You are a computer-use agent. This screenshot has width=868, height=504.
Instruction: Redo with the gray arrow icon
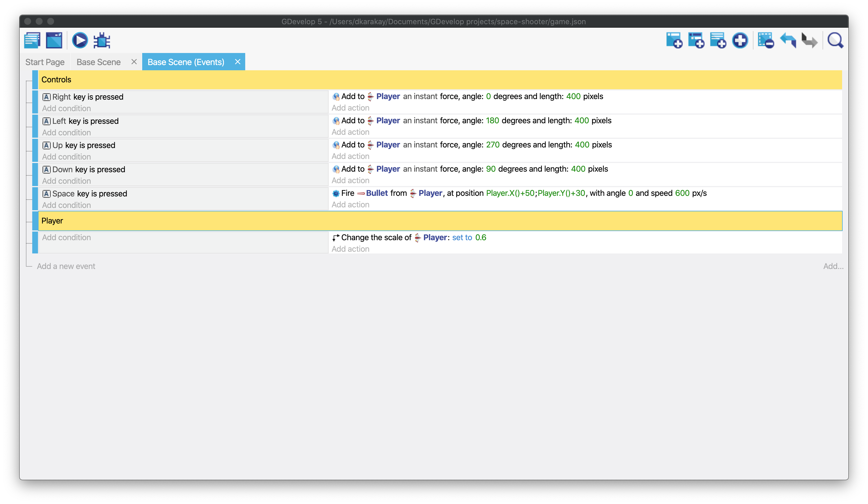(x=810, y=41)
